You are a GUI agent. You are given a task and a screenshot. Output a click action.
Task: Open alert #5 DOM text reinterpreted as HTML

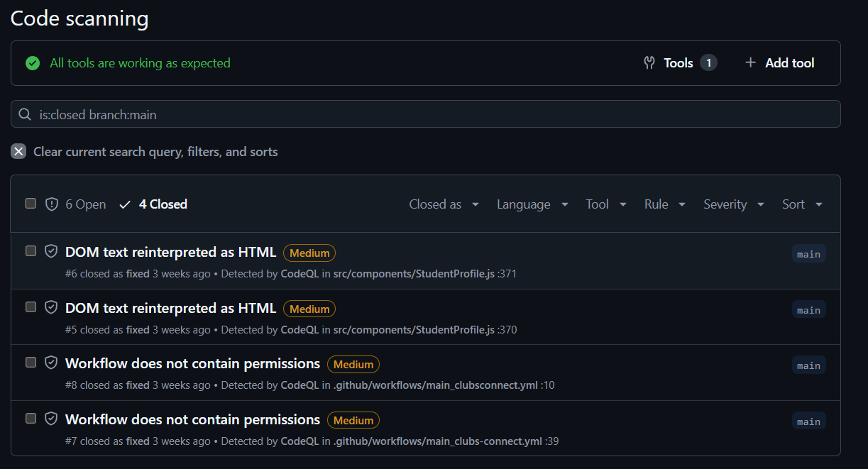[x=170, y=308]
